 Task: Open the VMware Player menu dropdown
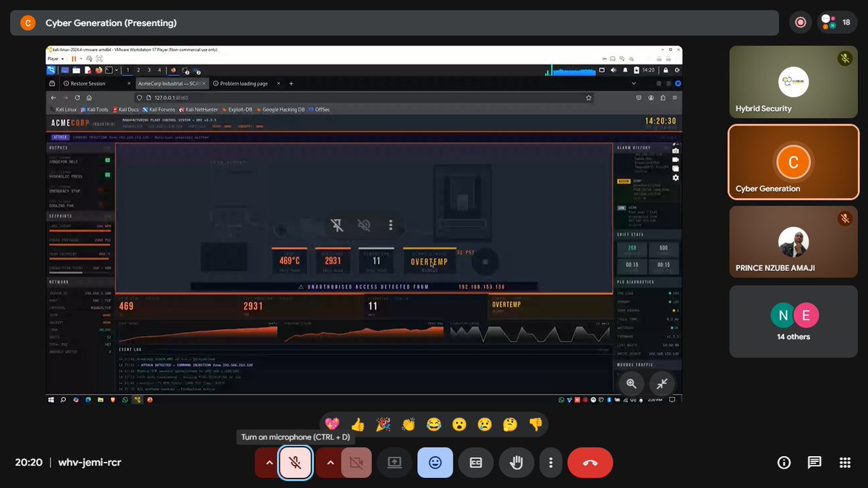click(56, 59)
